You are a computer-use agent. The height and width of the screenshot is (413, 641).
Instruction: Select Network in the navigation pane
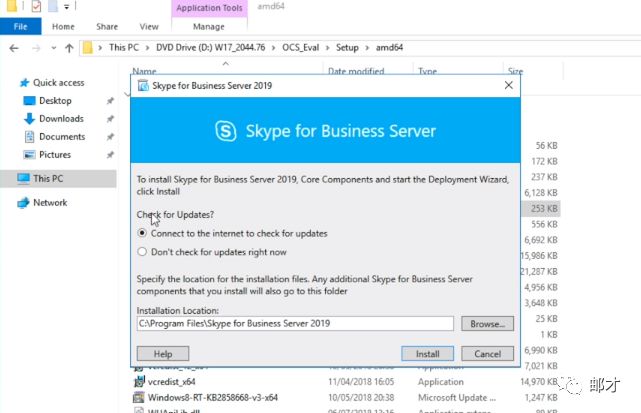[x=50, y=202]
